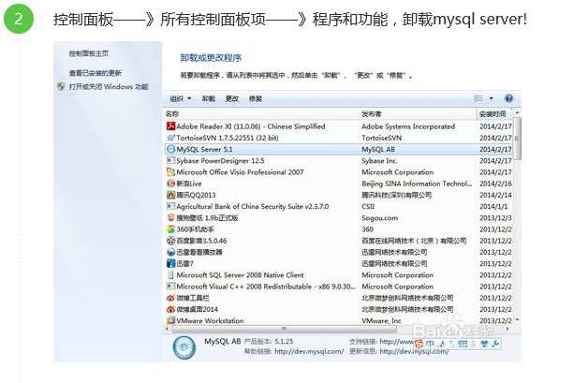Click the 迅雷看看播放器 program icon

tap(171, 252)
